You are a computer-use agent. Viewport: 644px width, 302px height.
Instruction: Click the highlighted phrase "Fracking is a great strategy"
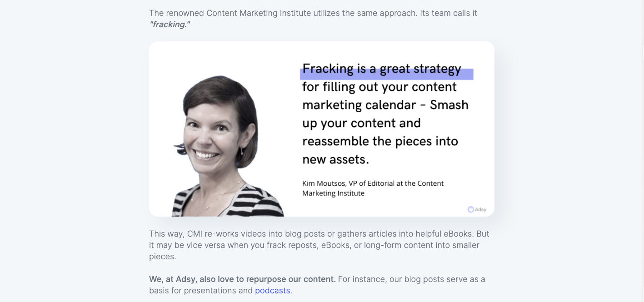coord(382,69)
